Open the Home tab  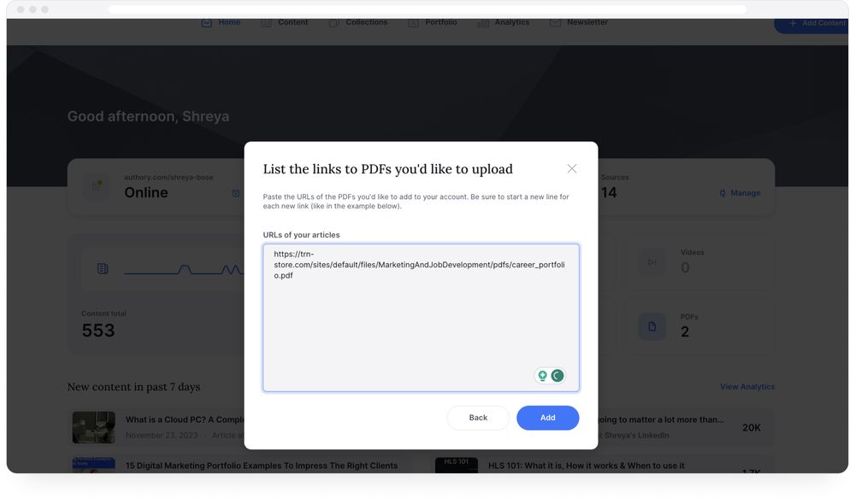[x=221, y=22]
